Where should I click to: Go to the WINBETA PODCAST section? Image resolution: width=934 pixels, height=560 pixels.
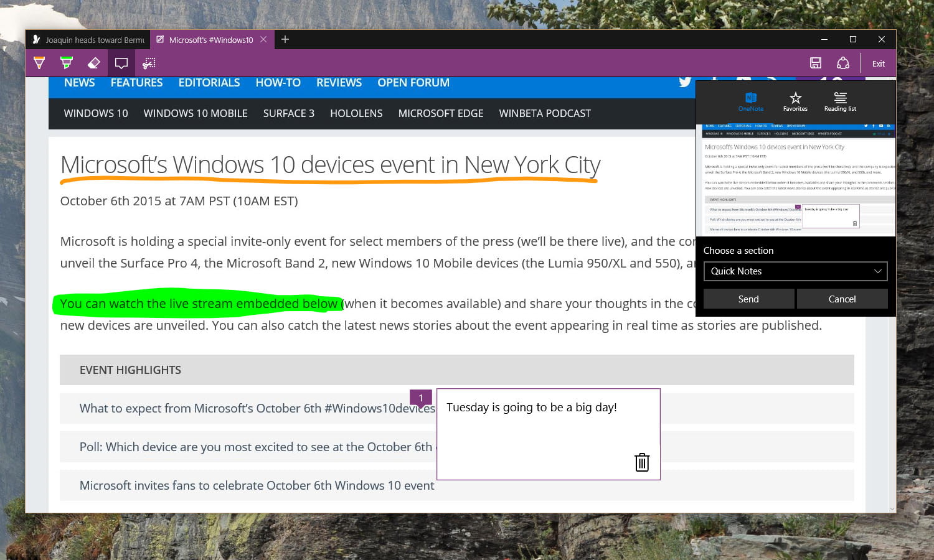(x=545, y=113)
